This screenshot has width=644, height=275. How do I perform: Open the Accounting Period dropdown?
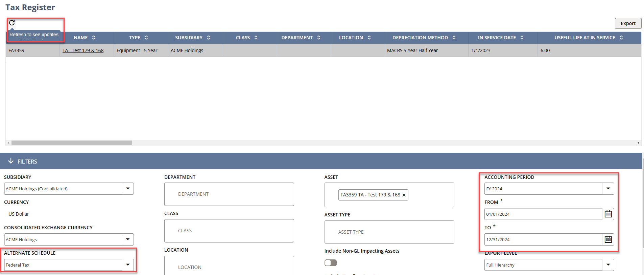click(608, 189)
